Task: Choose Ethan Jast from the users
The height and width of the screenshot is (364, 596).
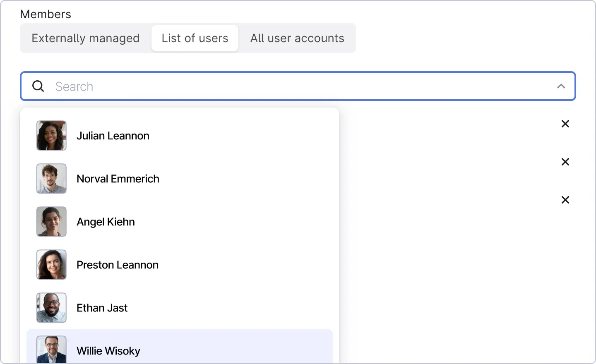Action: point(180,308)
